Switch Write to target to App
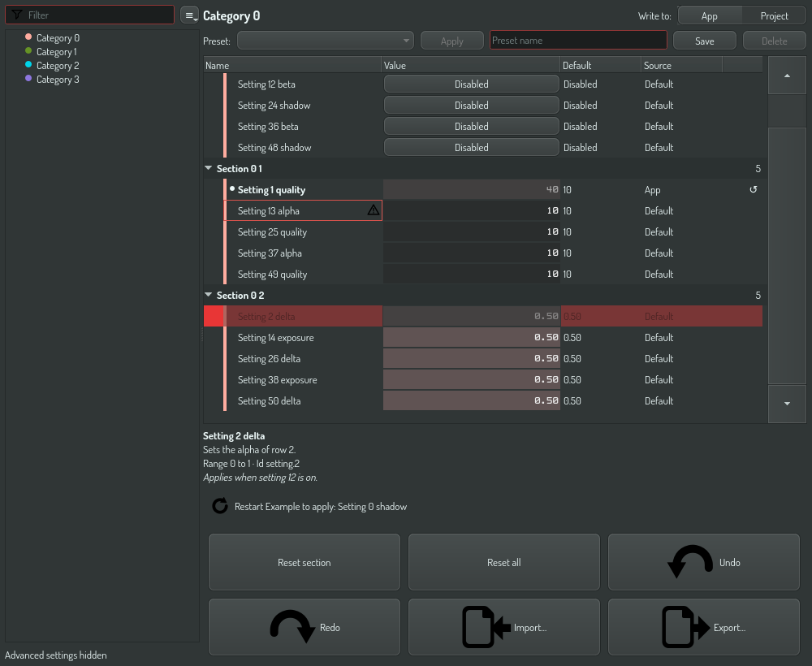812x666 pixels. click(710, 15)
